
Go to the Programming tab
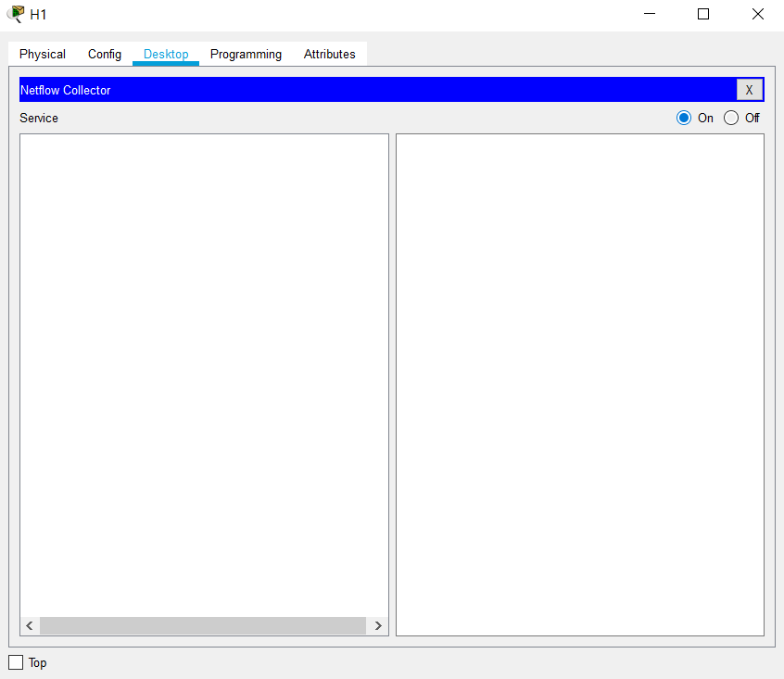tap(246, 55)
